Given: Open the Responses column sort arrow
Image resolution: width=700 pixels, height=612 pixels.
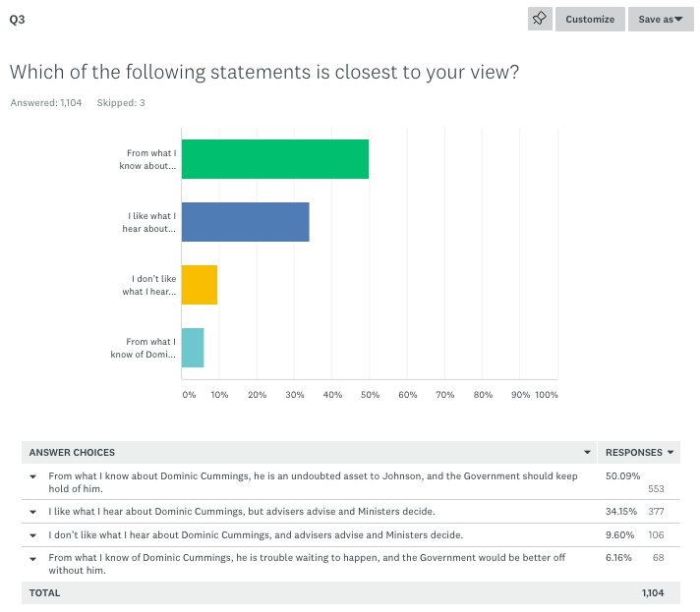Looking at the screenshot, I should [x=671, y=453].
